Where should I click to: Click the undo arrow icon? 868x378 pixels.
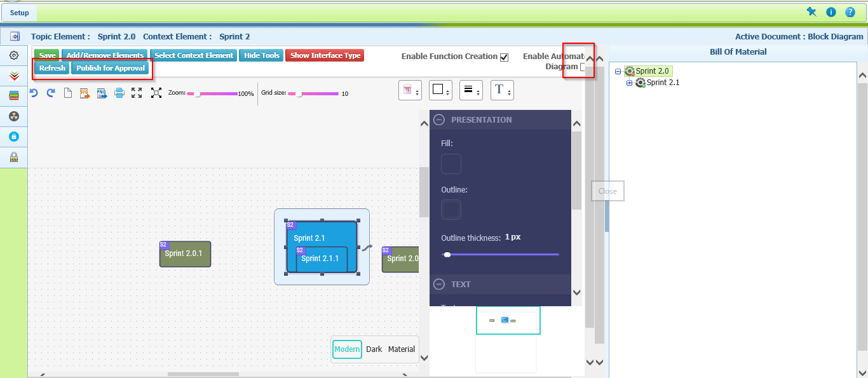point(34,93)
